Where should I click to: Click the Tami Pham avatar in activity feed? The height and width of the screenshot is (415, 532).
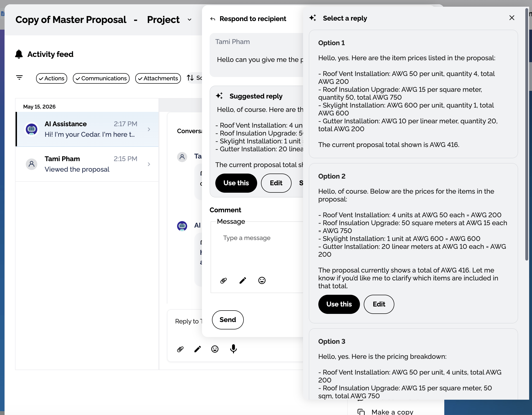(x=32, y=164)
